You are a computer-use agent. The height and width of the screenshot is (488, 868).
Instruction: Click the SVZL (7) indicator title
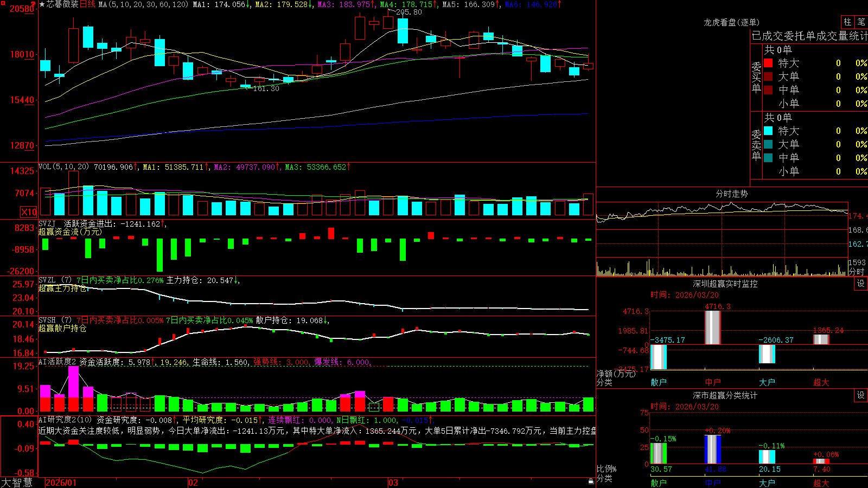pyautogui.click(x=55, y=280)
